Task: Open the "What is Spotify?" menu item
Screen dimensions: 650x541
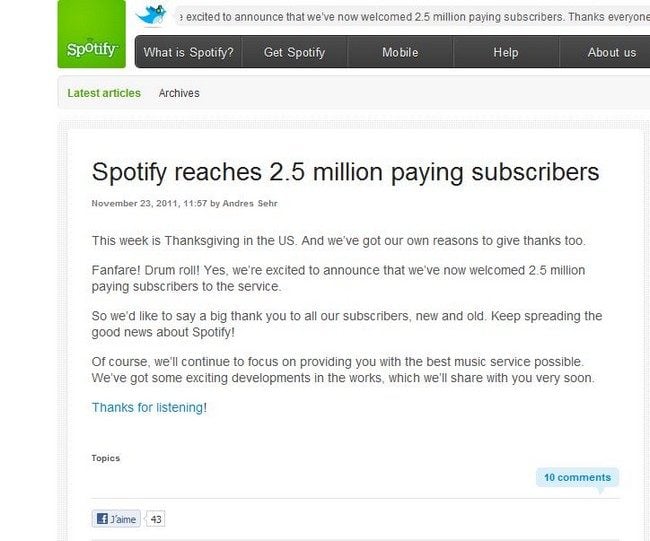Action: click(x=188, y=52)
